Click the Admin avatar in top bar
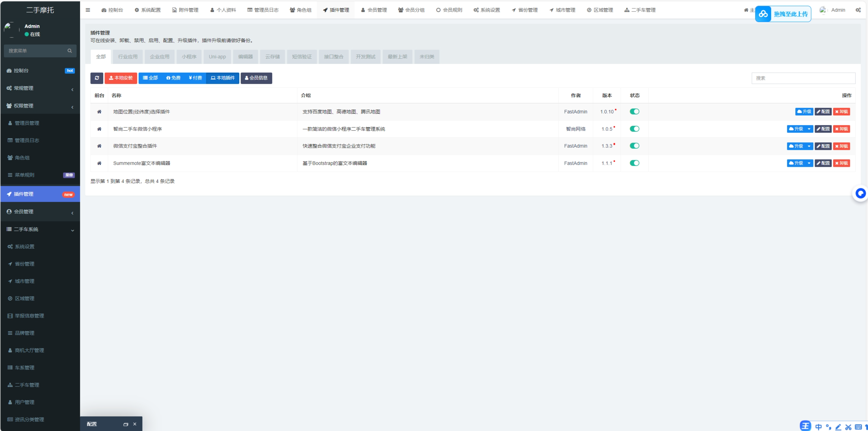The image size is (868, 431). (x=823, y=10)
